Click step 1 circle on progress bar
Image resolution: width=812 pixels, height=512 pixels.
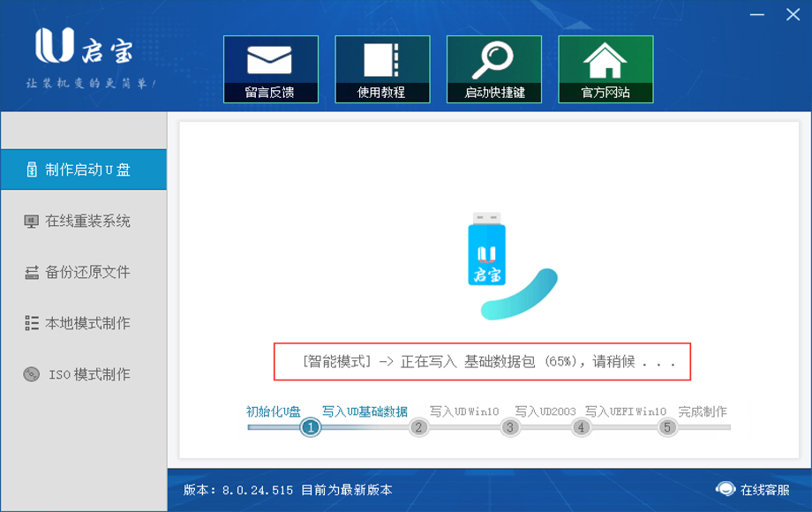click(x=310, y=427)
